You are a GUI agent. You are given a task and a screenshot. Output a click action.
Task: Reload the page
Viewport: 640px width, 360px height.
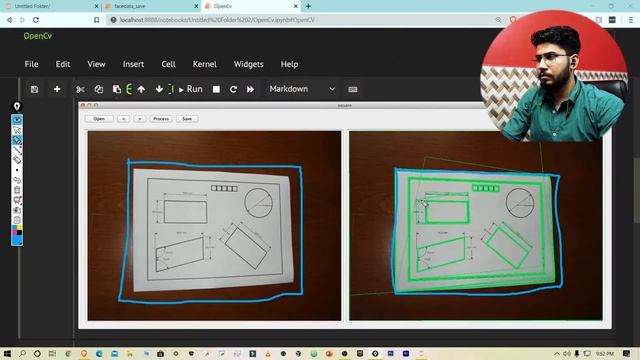(36, 20)
